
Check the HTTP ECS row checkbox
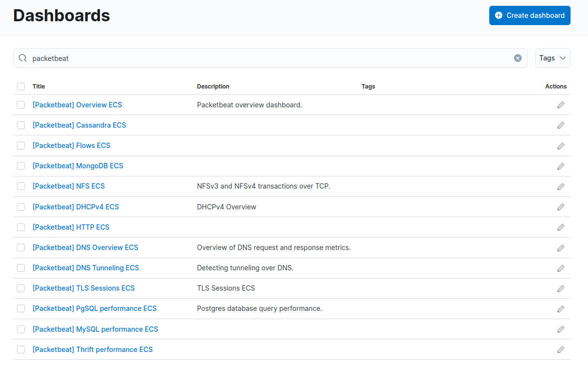pos(21,227)
